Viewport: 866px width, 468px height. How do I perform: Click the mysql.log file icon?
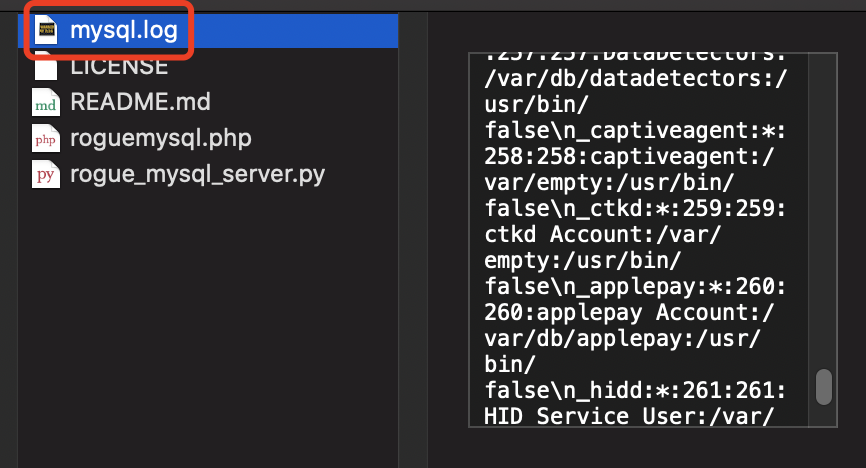[x=47, y=30]
